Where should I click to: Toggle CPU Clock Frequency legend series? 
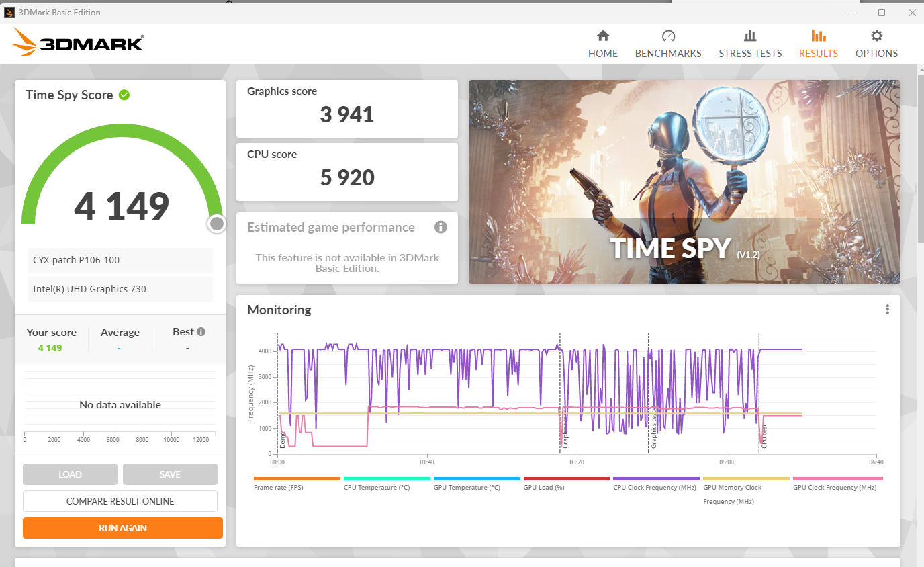[654, 487]
